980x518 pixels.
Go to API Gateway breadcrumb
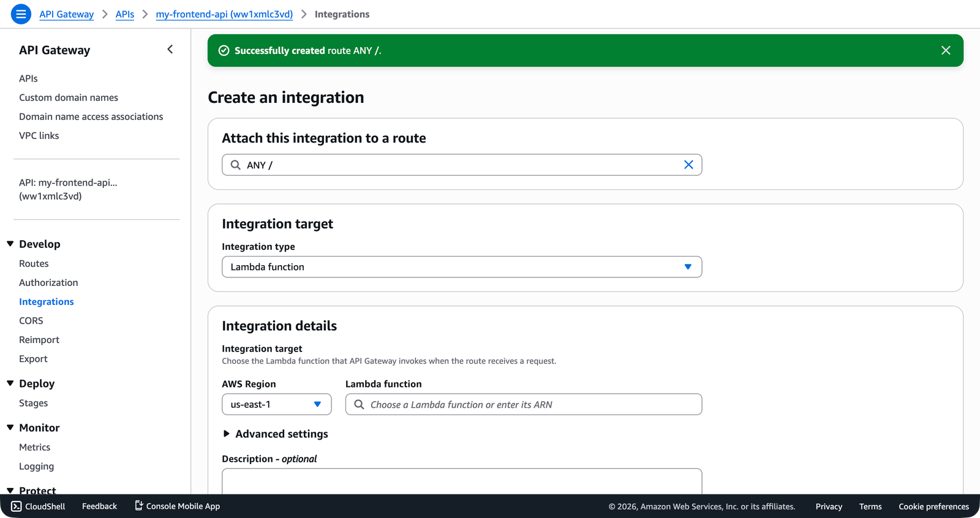[x=66, y=14]
